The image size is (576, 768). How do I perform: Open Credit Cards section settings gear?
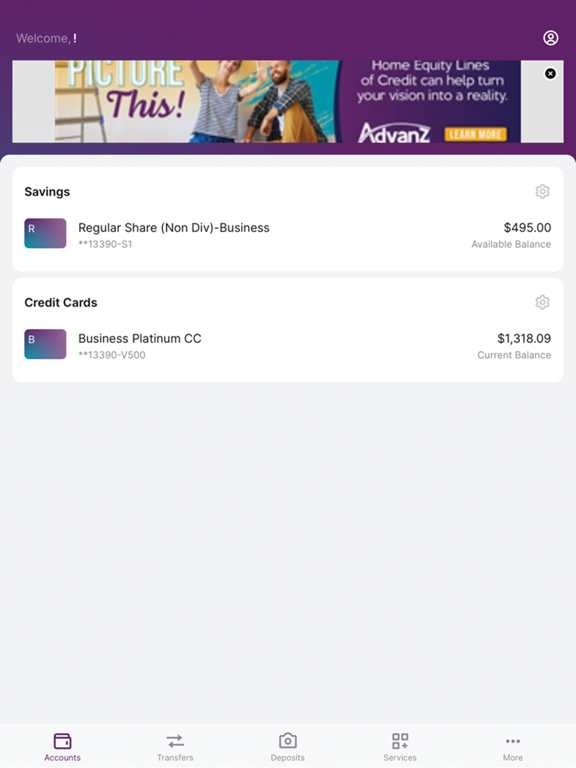(542, 302)
